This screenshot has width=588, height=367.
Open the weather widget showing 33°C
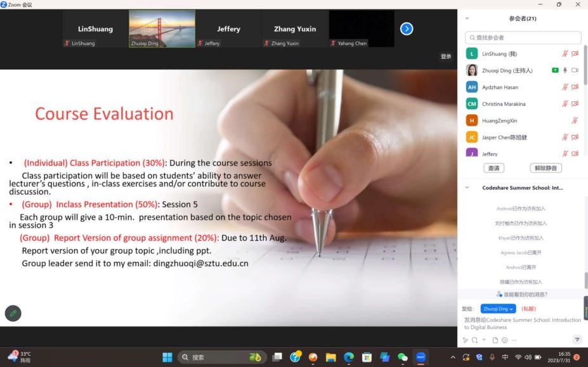coord(20,357)
